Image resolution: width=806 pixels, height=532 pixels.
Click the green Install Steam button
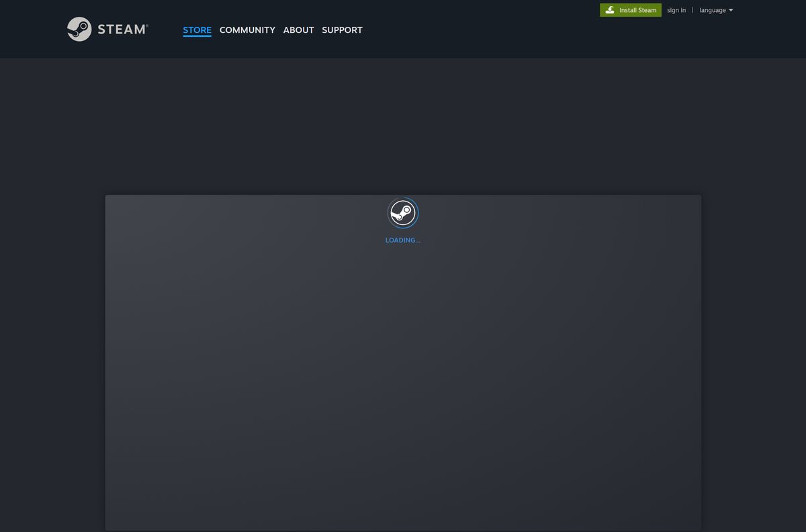pyautogui.click(x=631, y=10)
